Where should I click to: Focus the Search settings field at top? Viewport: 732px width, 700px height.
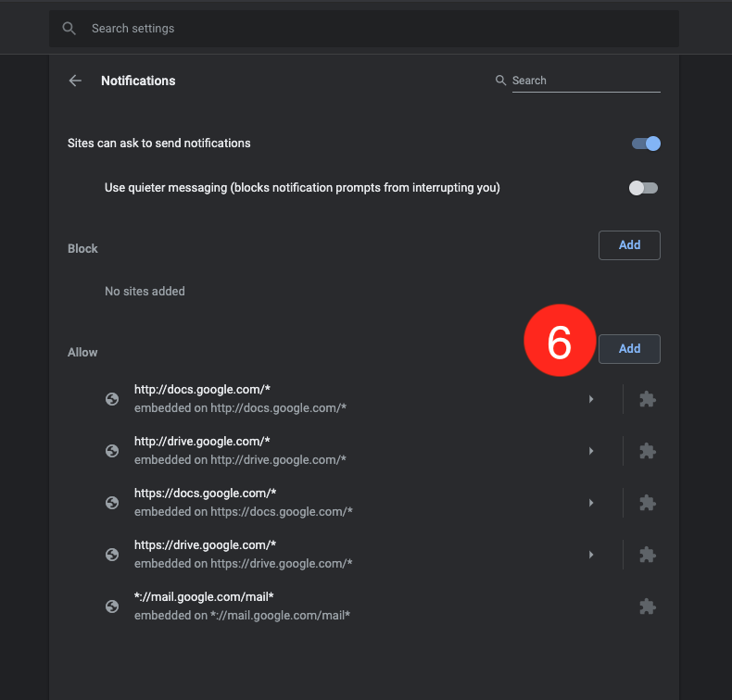pos(371,29)
